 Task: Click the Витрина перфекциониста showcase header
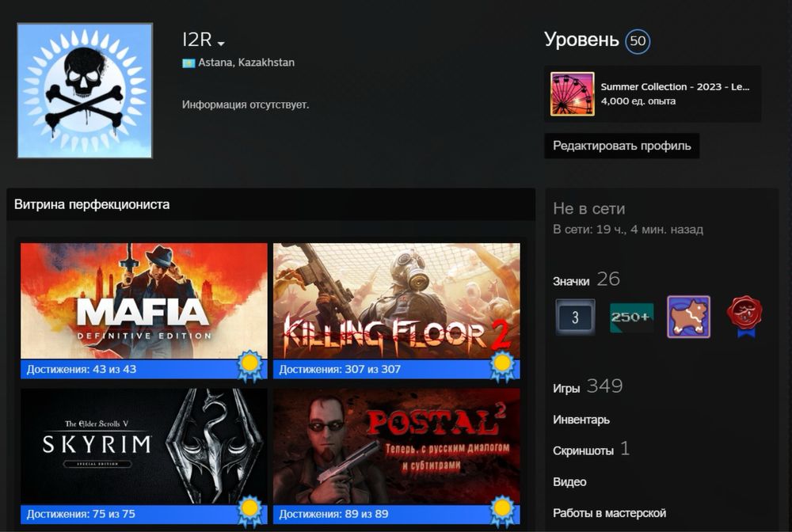(271, 204)
